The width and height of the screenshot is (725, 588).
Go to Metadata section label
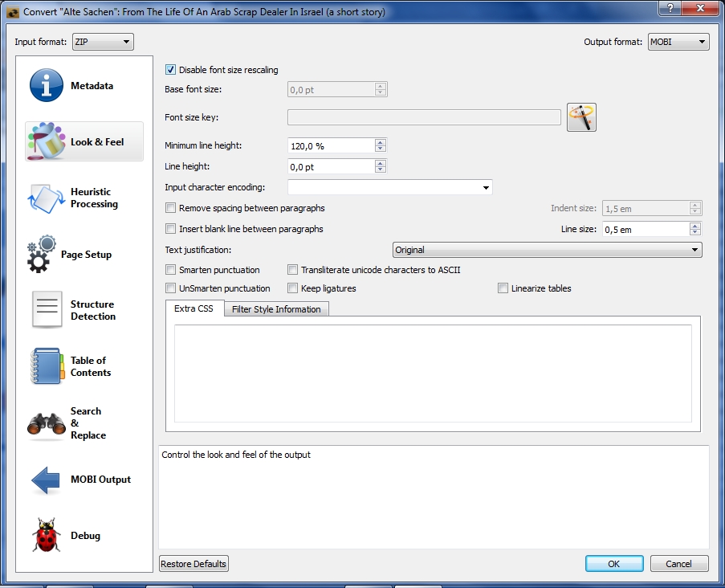click(92, 86)
